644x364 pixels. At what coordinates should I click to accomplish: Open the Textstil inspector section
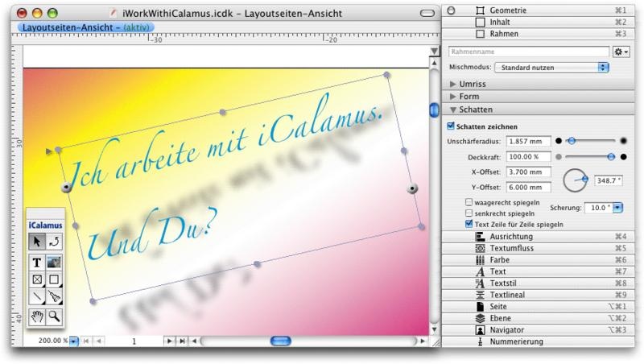coord(538,283)
